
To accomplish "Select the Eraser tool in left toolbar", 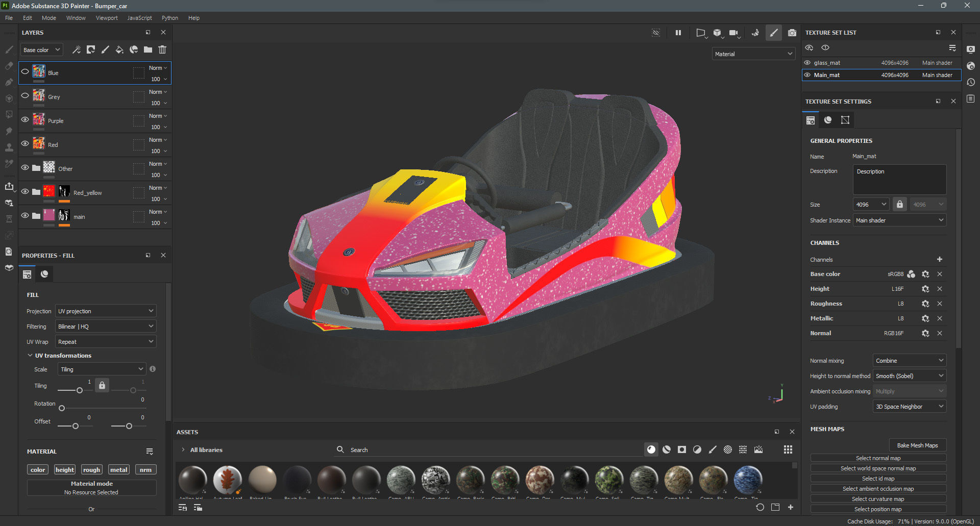I will (x=9, y=66).
